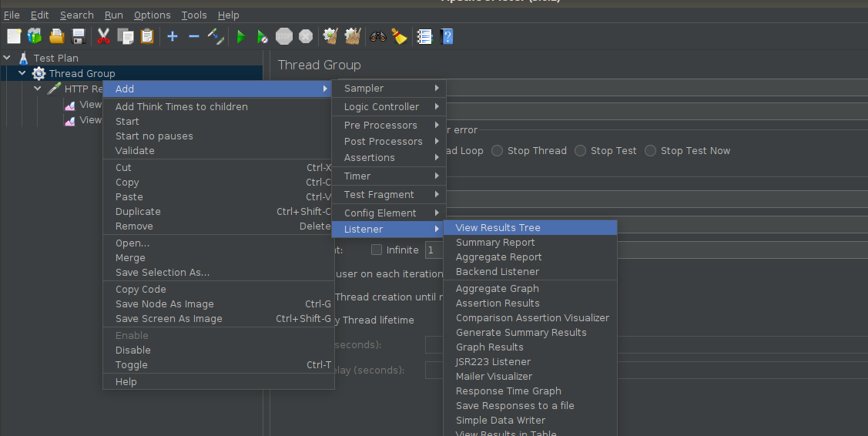The width and height of the screenshot is (868, 436).
Task: Click Save Selection As… entry
Action: 219,273
